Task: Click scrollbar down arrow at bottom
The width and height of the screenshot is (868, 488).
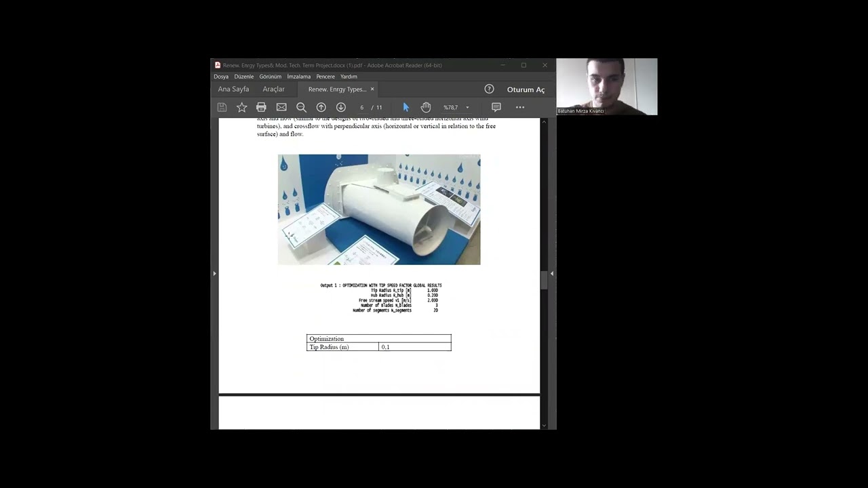Action: (544, 425)
